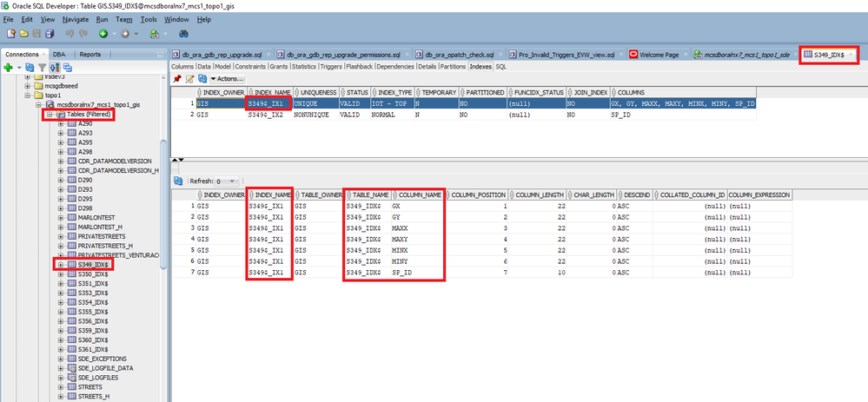Click the Connections tree vertical scrollbar

point(163,205)
